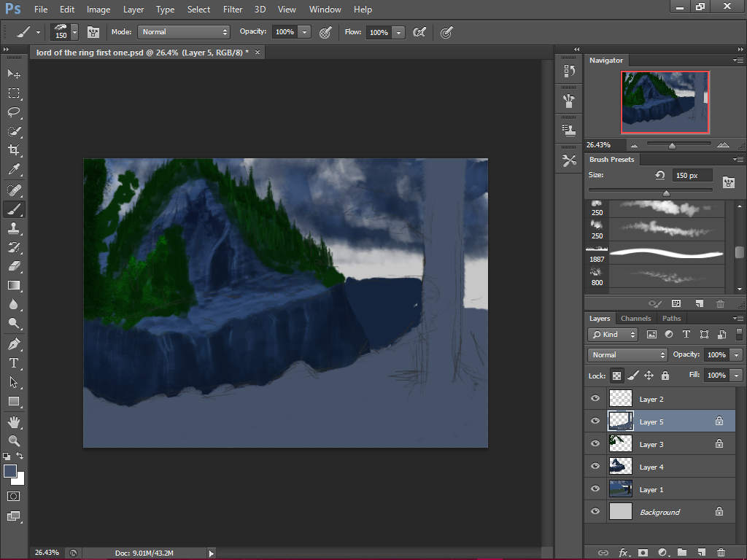The image size is (747, 560).
Task: Toggle lock position
Action: tap(649, 376)
